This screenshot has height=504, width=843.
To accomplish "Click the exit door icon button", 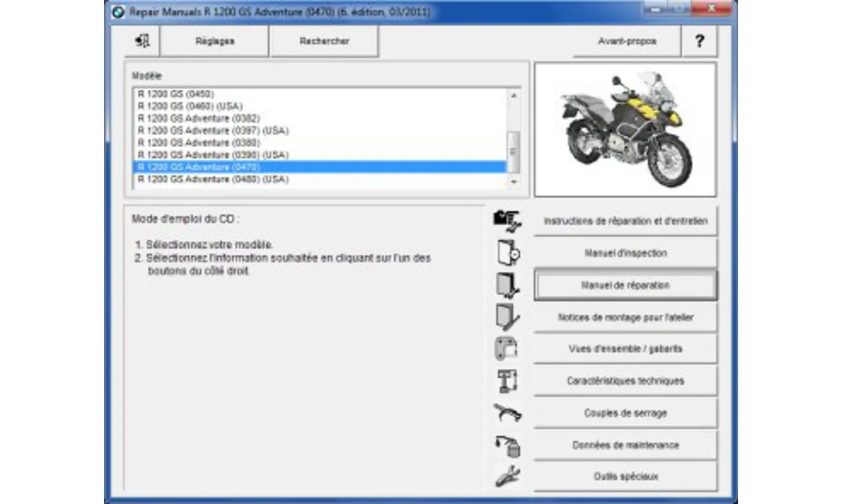I will pos(142,41).
